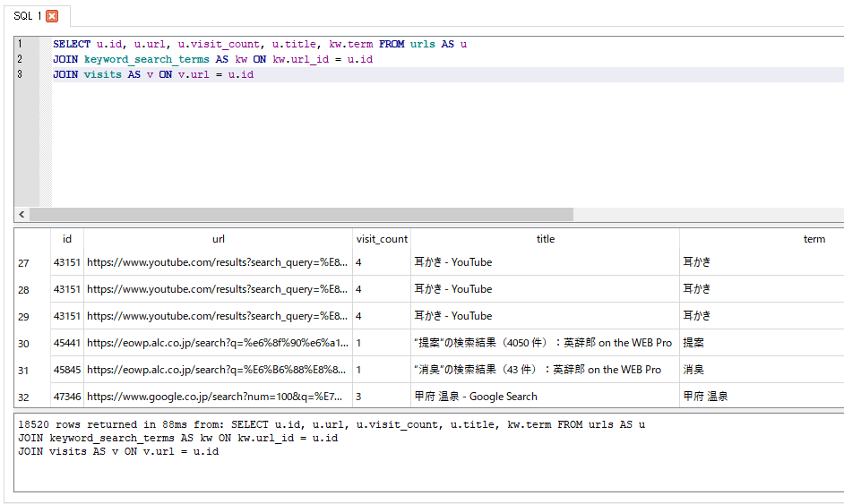844x504 pixels.
Task: Sort results by the id column header
Action: 67,239
